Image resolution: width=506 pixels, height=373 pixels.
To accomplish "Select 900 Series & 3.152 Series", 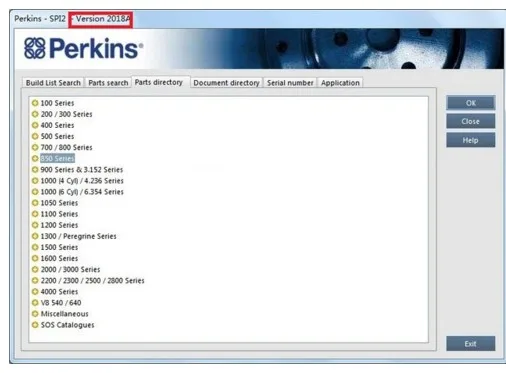I will [x=82, y=170].
